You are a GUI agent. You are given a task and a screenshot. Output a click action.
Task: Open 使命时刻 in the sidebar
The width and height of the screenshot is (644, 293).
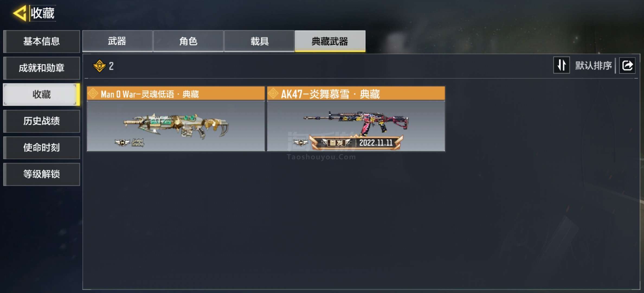click(41, 148)
